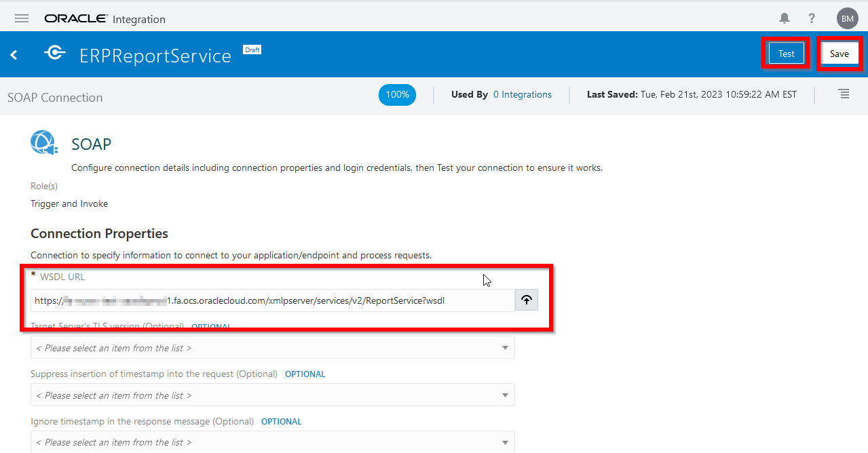Open the Ignore timestamp in response dropdown
The width and height of the screenshot is (868, 453).
273,442
